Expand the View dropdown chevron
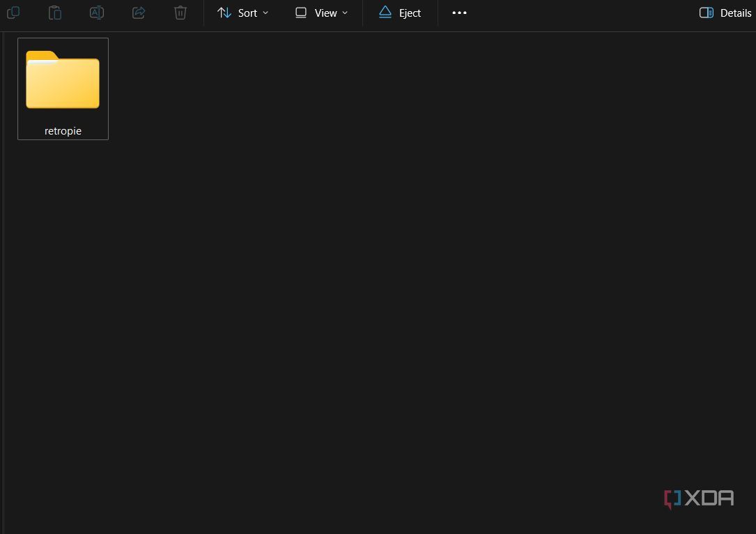 pyautogui.click(x=344, y=13)
